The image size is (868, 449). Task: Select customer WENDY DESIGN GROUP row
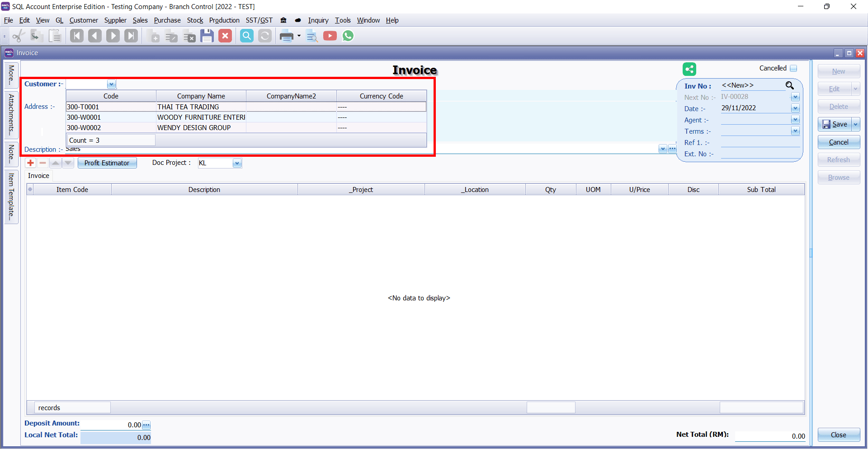tap(246, 128)
